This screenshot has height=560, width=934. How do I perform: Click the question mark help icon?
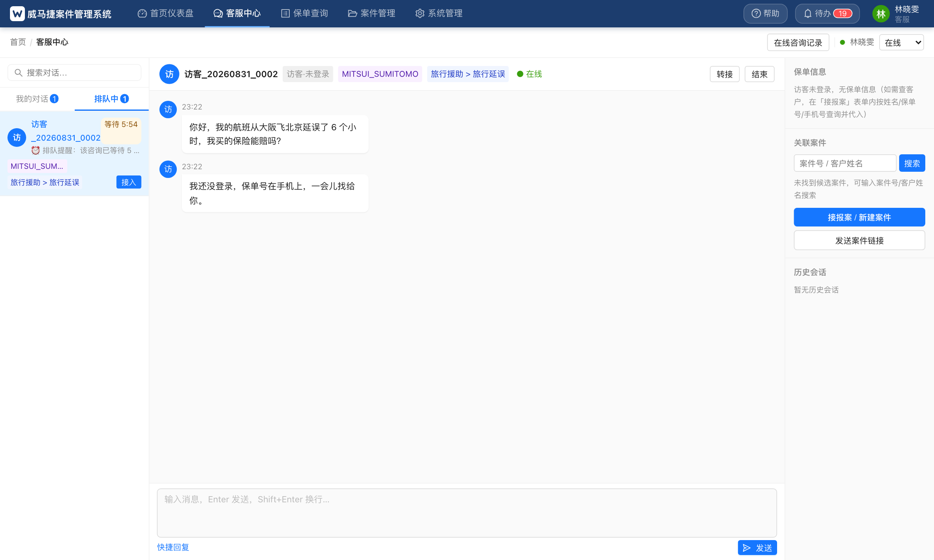click(756, 14)
